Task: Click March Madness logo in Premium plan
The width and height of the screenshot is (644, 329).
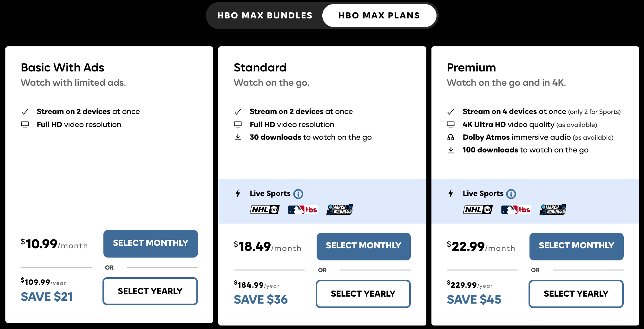Action: [553, 210]
